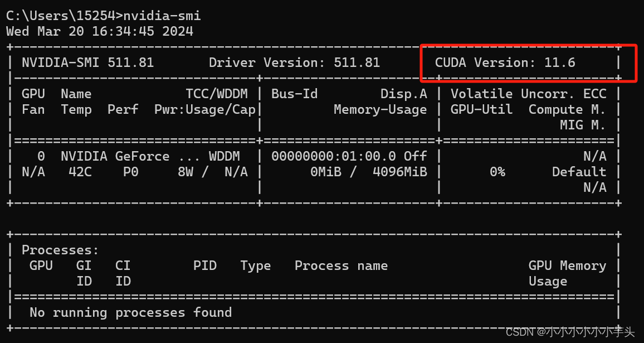Click the bus id "00000000:01:00.0"
Image resolution: width=644 pixels, height=343 pixels.
pos(334,156)
